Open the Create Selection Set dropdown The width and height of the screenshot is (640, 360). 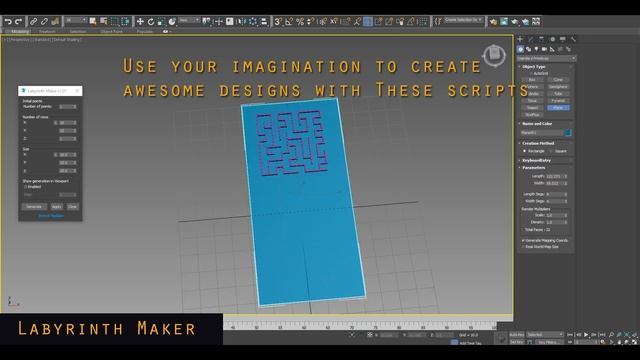[463, 20]
